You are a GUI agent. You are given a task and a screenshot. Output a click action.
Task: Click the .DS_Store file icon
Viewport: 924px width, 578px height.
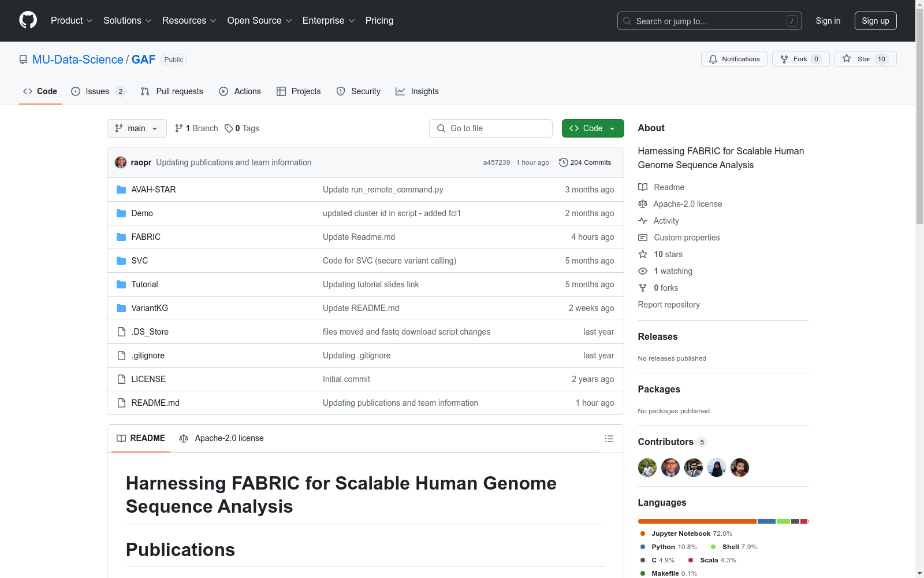point(121,332)
